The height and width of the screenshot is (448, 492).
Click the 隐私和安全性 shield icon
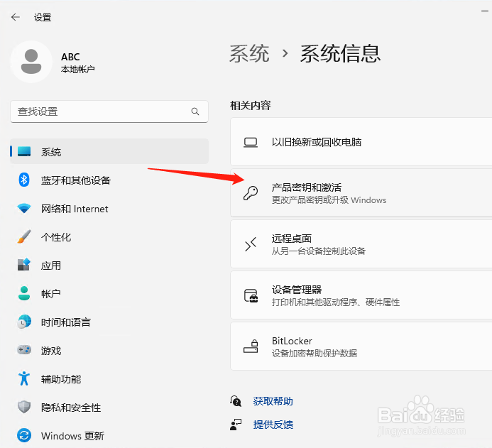click(x=24, y=407)
